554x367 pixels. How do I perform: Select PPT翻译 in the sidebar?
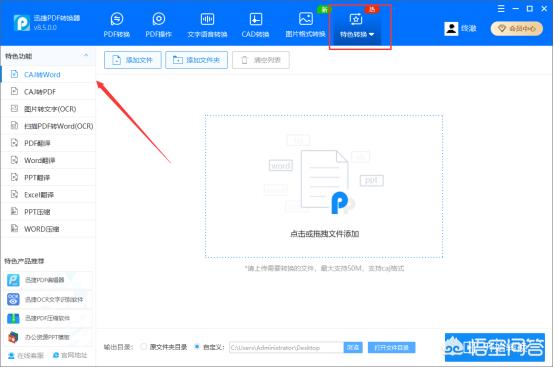pyautogui.click(x=48, y=177)
